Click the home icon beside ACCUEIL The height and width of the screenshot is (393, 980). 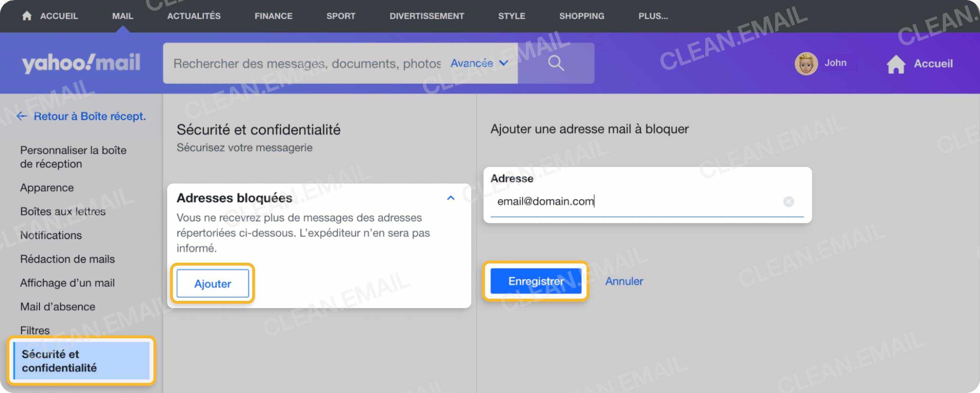[x=27, y=15]
